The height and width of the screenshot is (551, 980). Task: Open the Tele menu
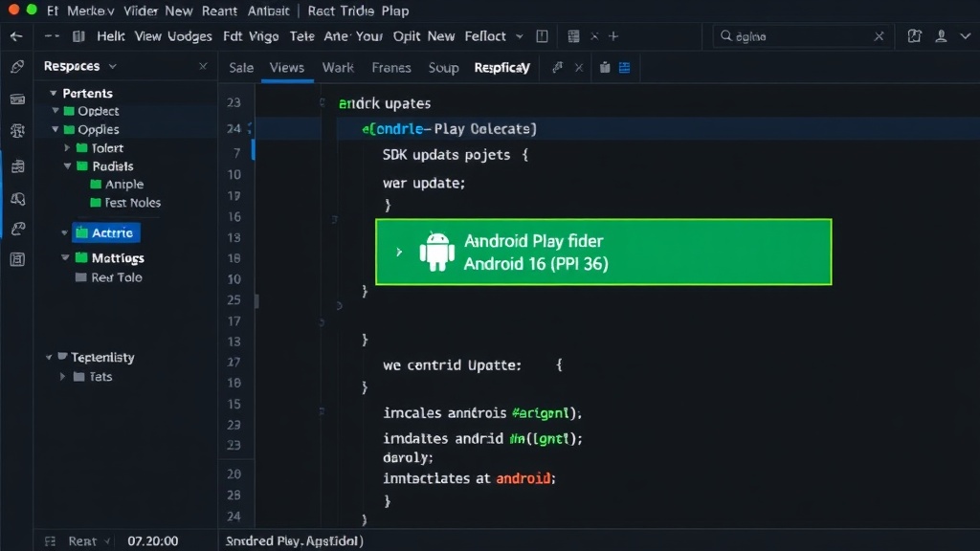click(301, 36)
